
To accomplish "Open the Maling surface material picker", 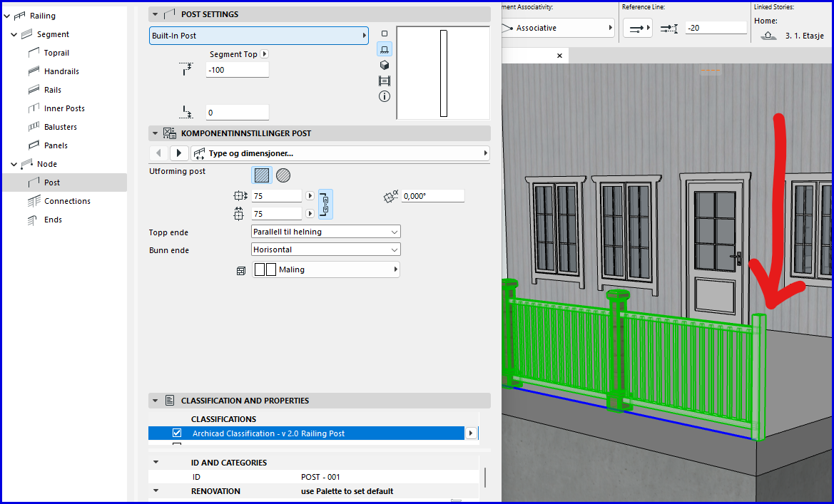I will click(326, 269).
